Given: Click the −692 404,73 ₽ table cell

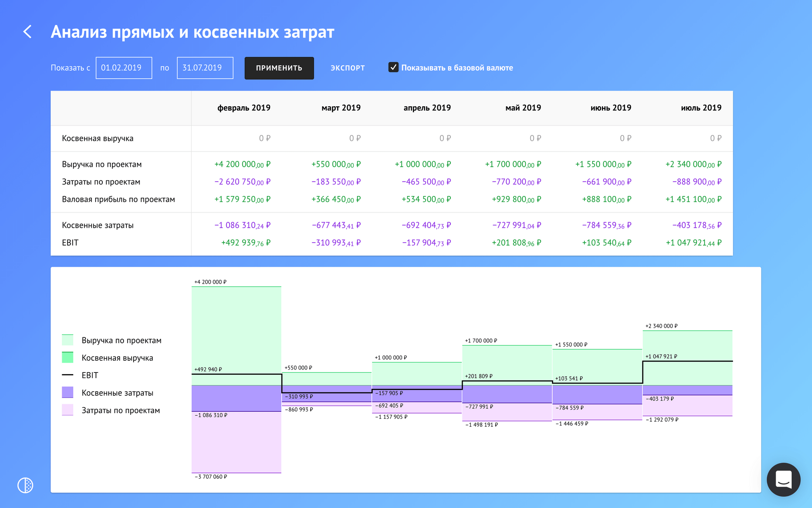Looking at the screenshot, I should coord(426,225).
